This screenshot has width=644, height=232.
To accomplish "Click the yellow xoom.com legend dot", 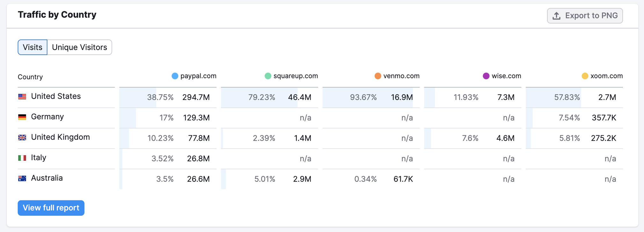I will tap(585, 76).
